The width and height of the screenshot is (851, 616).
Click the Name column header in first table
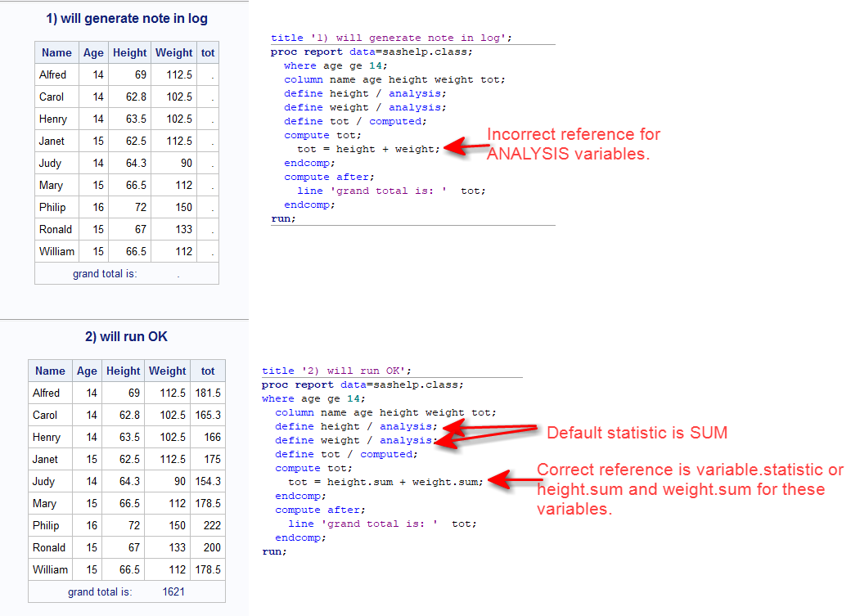click(x=56, y=52)
